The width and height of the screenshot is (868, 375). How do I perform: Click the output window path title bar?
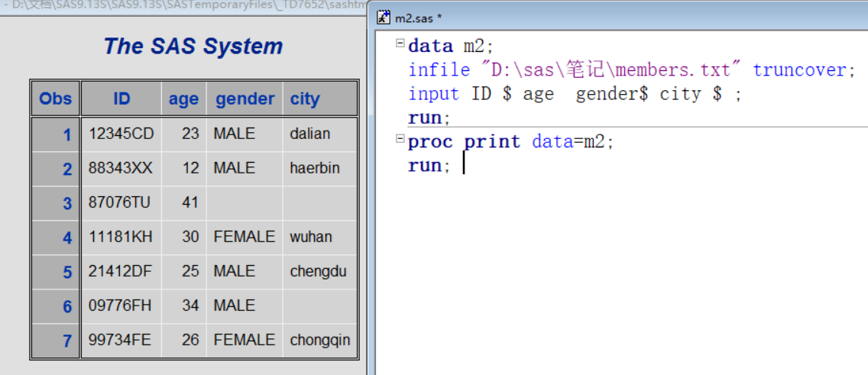coord(186,7)
